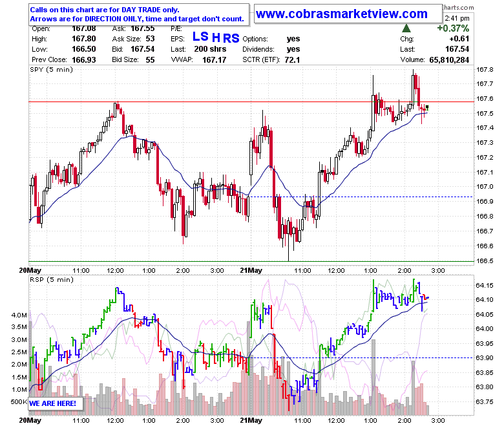Click the VWAP value 167.17
This screenshot has width=504, height=426.
pos(214,60)
